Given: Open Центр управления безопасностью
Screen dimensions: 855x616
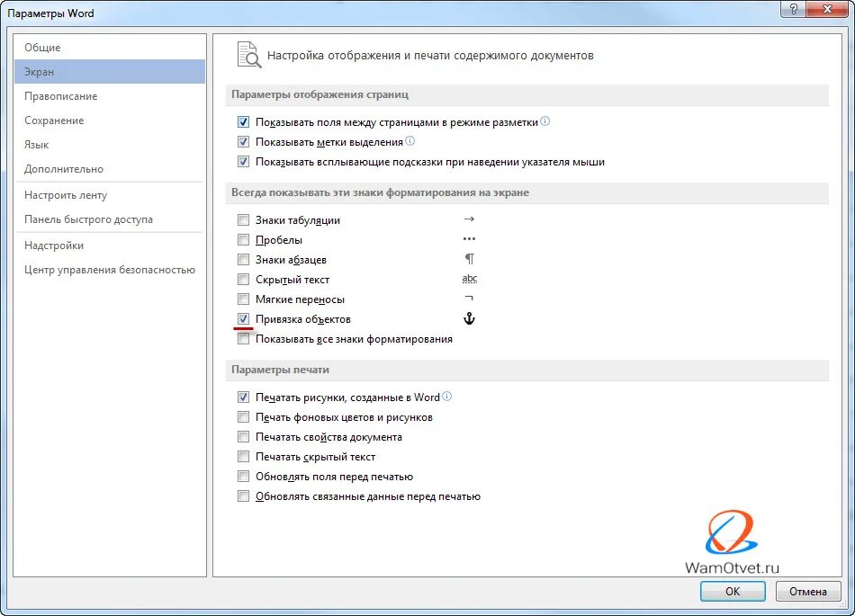Looking at the screenshot, I should [110, 270].
